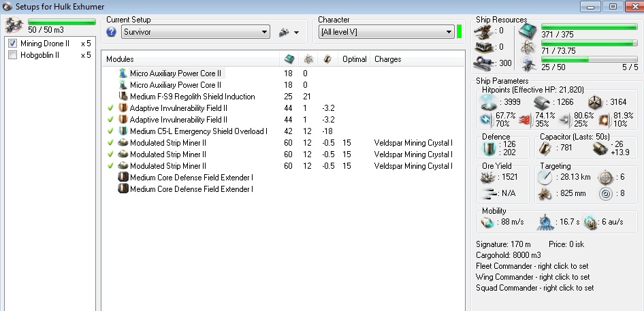Click the shield hitpoints icon showing 3999
Screen dimensions: 644x311
coord(489,101)
